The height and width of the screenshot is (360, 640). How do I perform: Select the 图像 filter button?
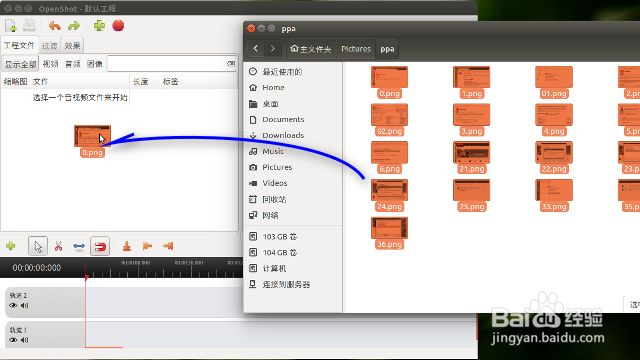(95, 64)
